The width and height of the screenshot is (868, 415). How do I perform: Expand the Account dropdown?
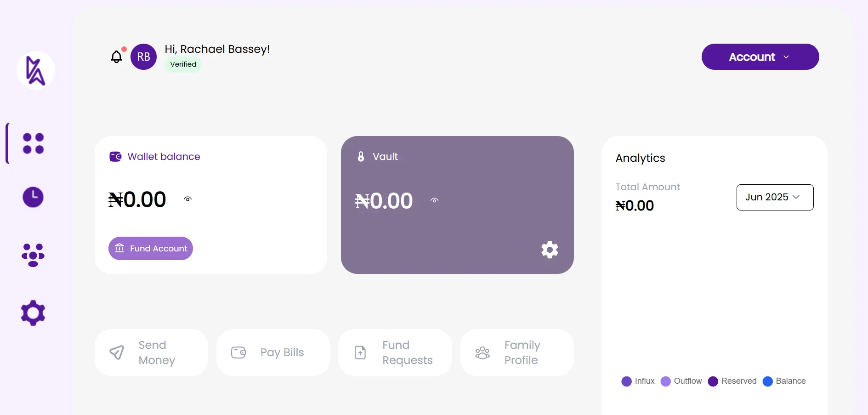click(760, 57)
